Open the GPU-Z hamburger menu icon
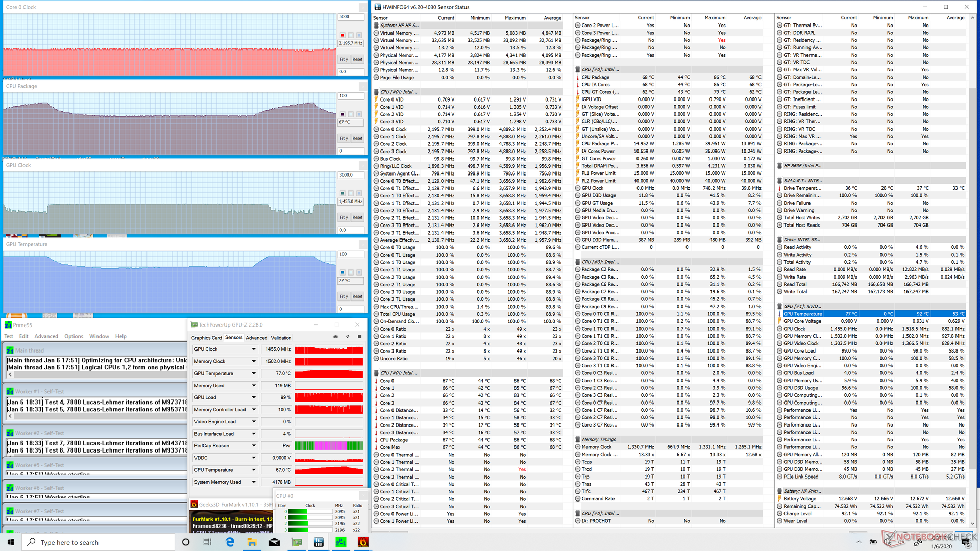This screenshot has width=980, height=551. coord(360,337)
